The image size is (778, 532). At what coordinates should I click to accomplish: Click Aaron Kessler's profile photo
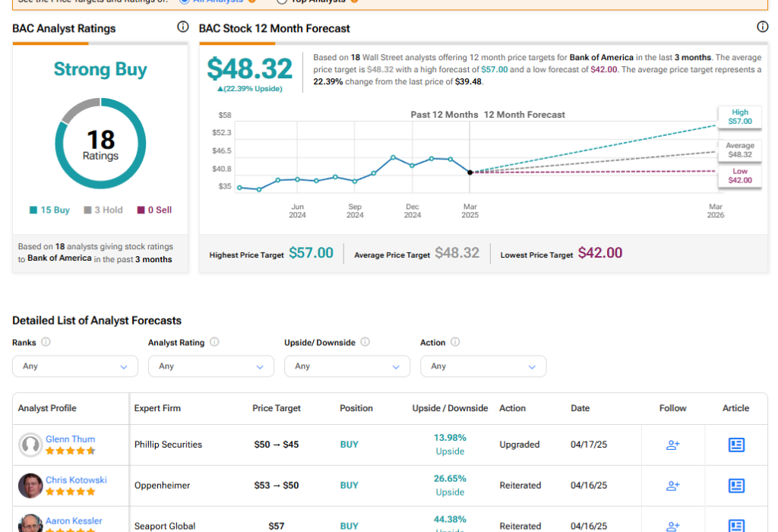30,524
